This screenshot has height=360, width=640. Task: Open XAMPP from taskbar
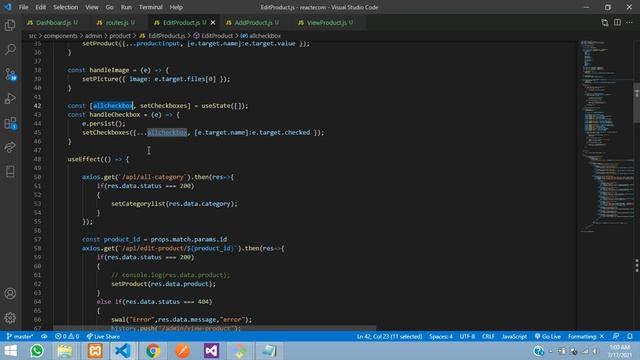pyautogui.click(x=95, y=351)
